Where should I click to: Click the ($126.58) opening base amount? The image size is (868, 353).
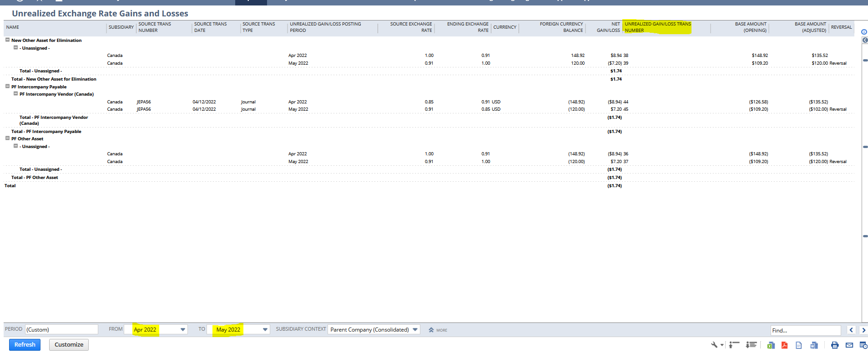758,102
